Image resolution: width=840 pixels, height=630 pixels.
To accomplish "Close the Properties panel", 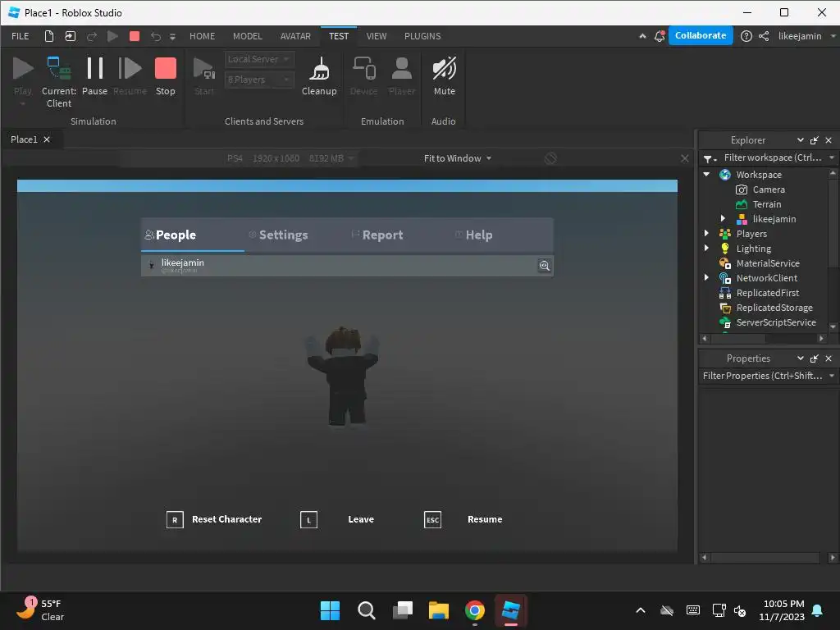I will (829, 358).
